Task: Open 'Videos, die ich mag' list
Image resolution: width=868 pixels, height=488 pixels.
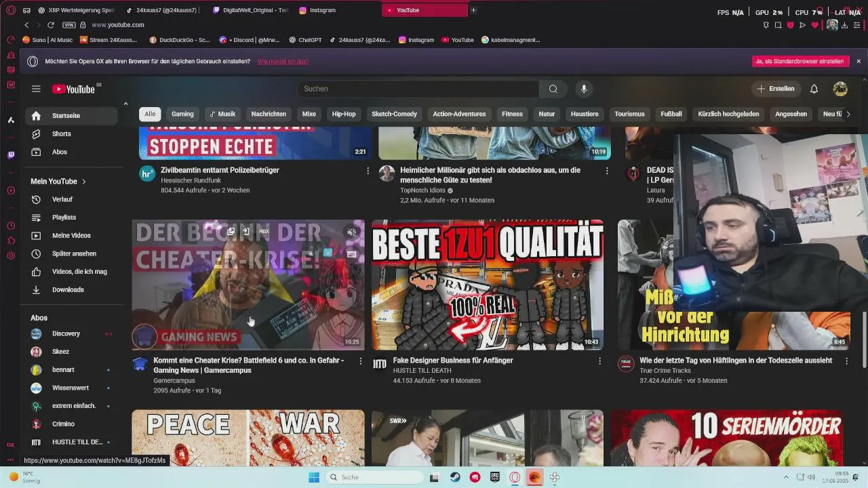Action: [71, 272]
